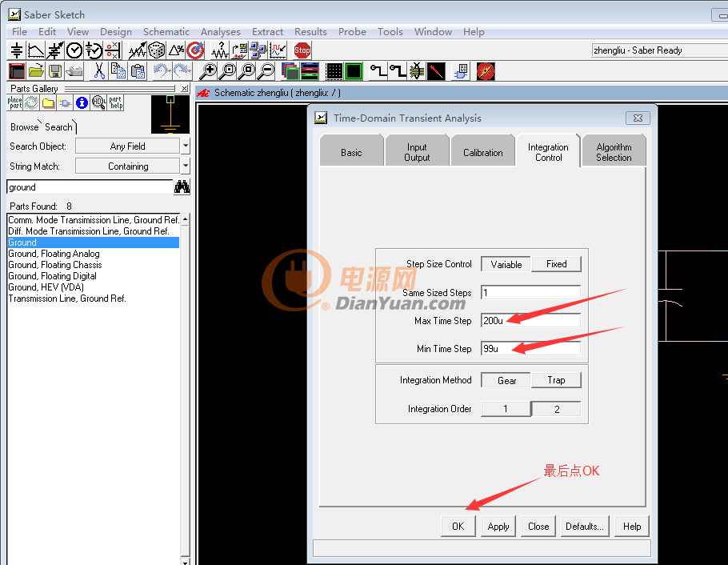
Task: Click the Zoom Out magnifier icon
Action: coord(267,71)
